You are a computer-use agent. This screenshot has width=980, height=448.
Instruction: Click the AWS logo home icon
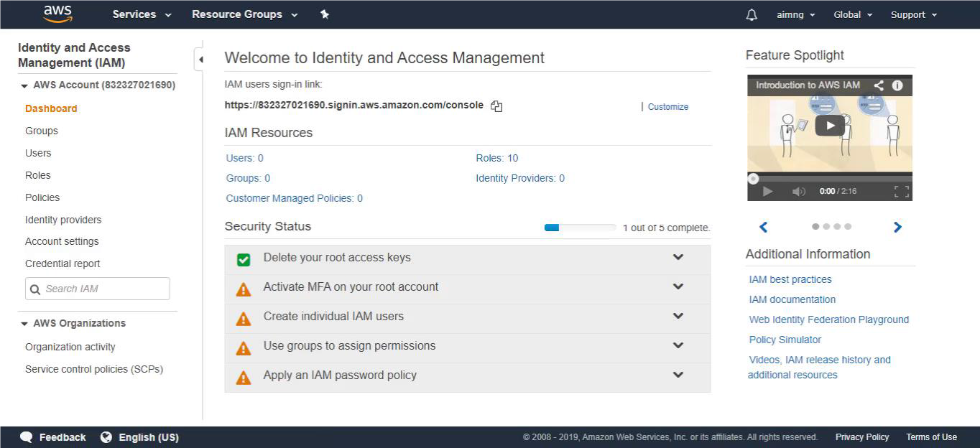point(57,14)
